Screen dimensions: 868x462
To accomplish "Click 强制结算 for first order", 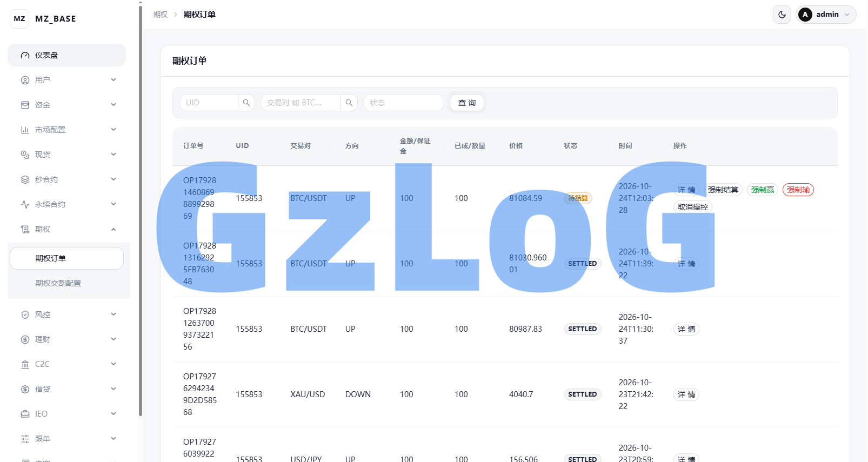I will tap(723, 190).
